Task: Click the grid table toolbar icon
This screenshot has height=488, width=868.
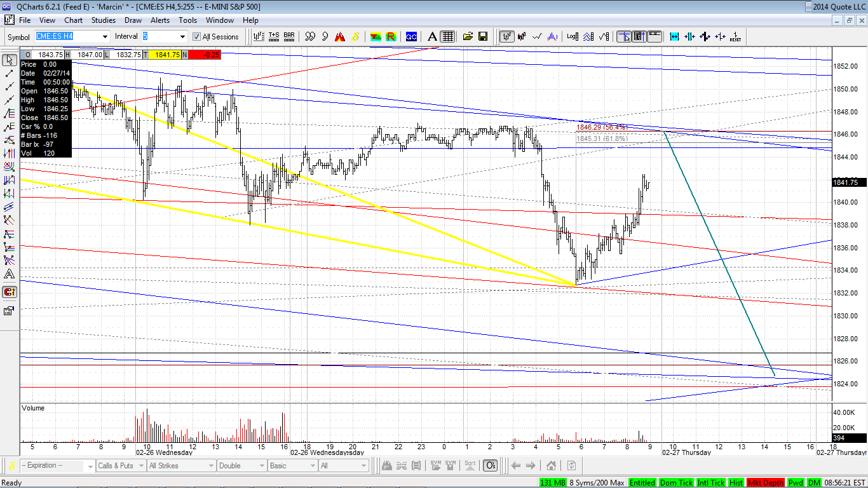Action: (447, 36)
